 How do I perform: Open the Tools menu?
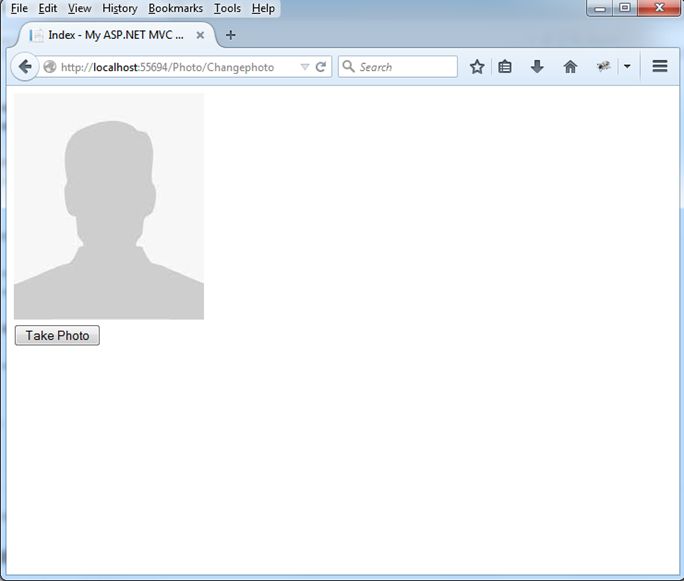pos(227,8)
